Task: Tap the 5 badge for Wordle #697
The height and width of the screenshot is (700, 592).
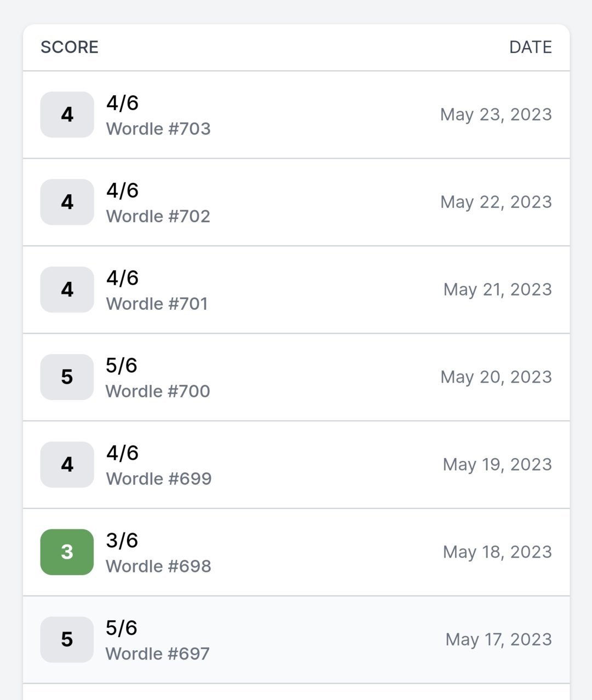Action: click(67, 640)
